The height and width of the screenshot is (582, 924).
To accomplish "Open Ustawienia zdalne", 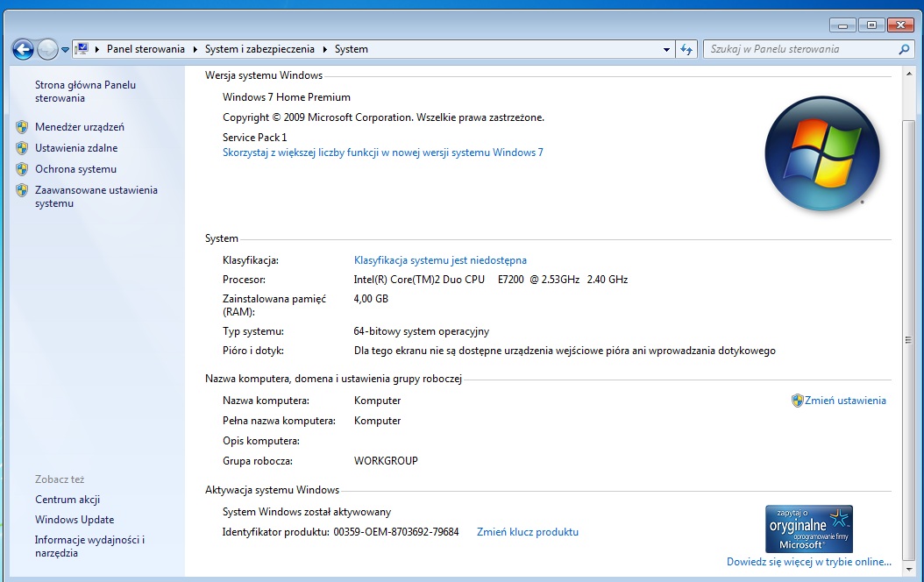I will pos(76,148).
